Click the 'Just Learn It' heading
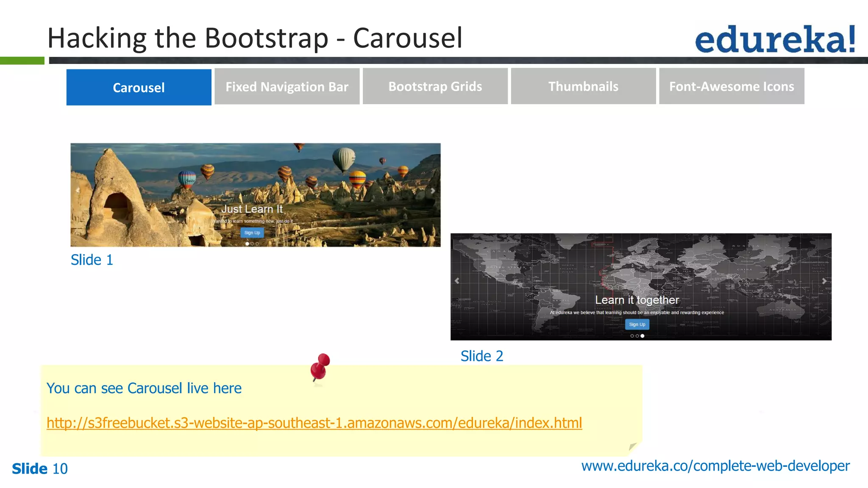 pyautogui.click(x=252, y=209)
